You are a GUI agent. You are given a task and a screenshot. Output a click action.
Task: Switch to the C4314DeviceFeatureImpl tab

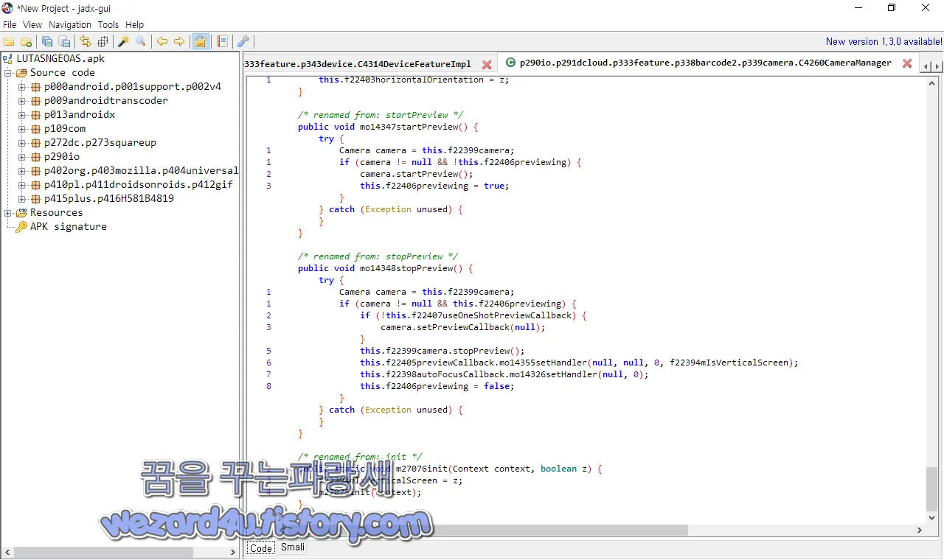[358, 64]
